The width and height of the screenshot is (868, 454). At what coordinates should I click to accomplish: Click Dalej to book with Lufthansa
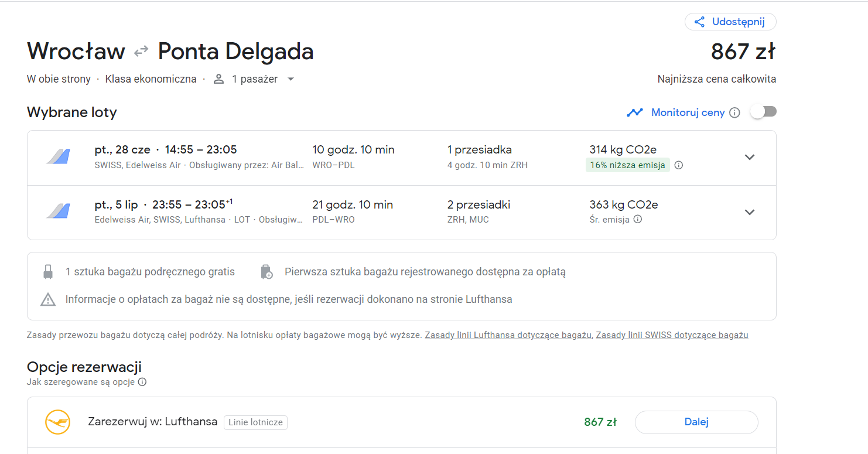(696, 422)
